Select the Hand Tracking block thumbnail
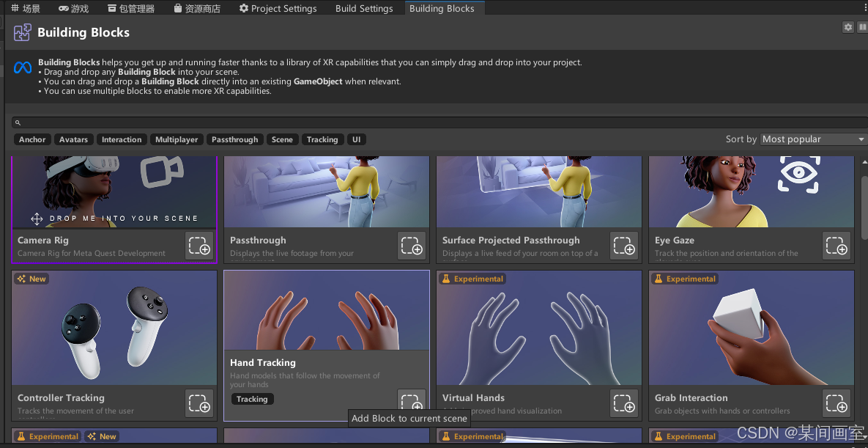Viewport: 868px width, 448px height. click(x=327, y=310)
